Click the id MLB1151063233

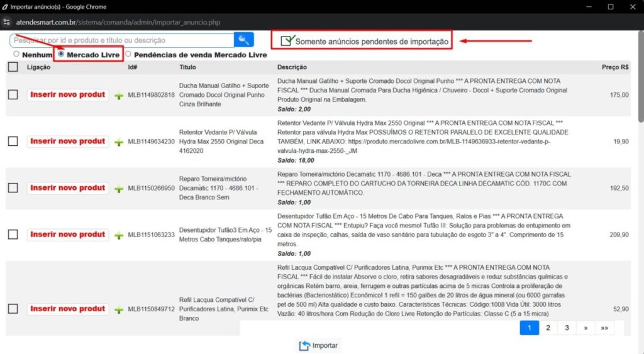pyautogui.click(x=151, y=235)
